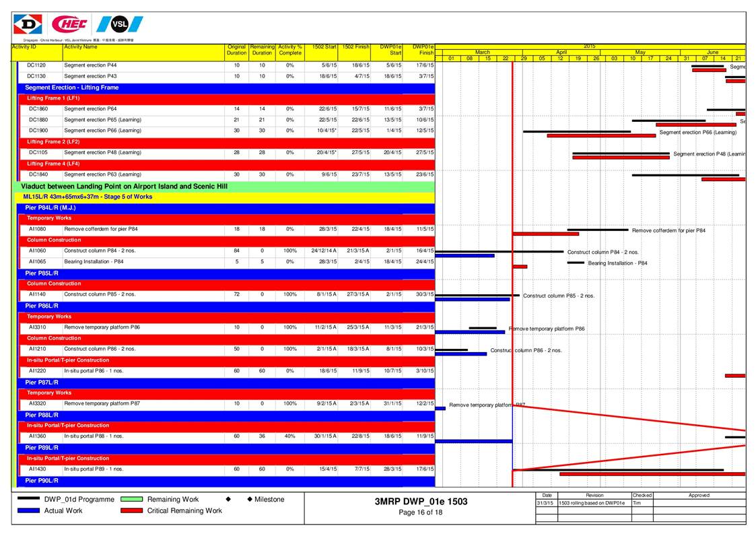The image size is (756, 534).
Task: Select activity ID DC1120
Action: coord(36,65)
